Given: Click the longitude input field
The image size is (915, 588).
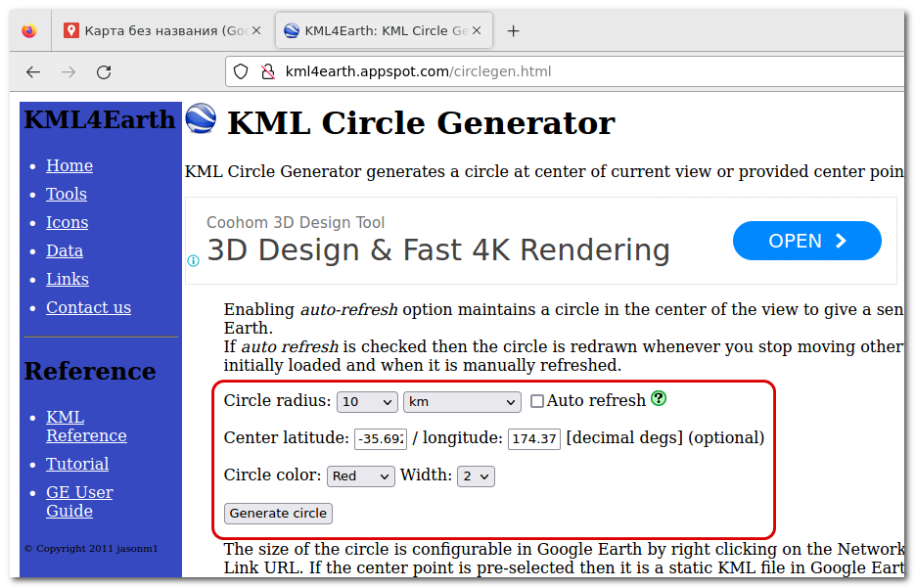Looking at the screenshot, I should [534, 438].
